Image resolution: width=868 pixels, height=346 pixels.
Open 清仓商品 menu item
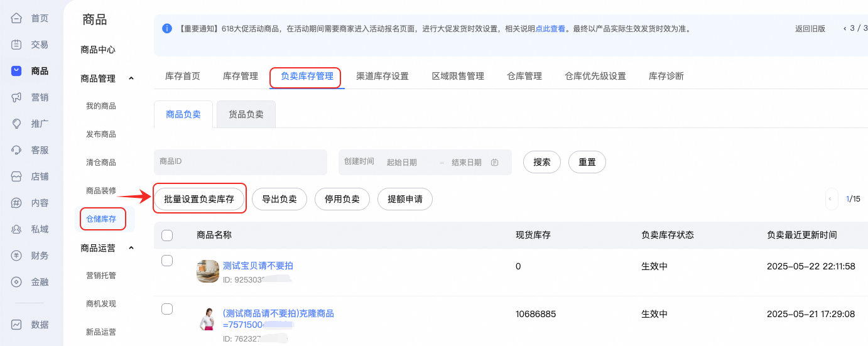(101, 163)
